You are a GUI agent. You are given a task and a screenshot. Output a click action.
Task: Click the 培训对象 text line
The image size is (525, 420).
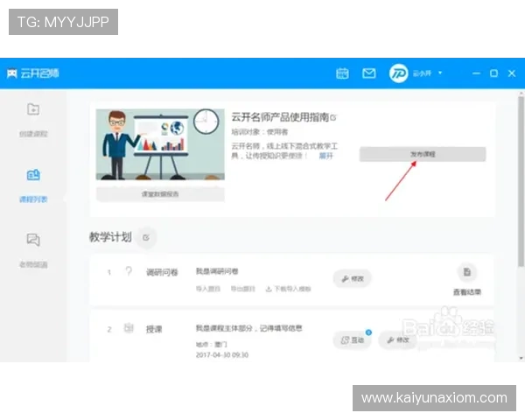[260, 132]
